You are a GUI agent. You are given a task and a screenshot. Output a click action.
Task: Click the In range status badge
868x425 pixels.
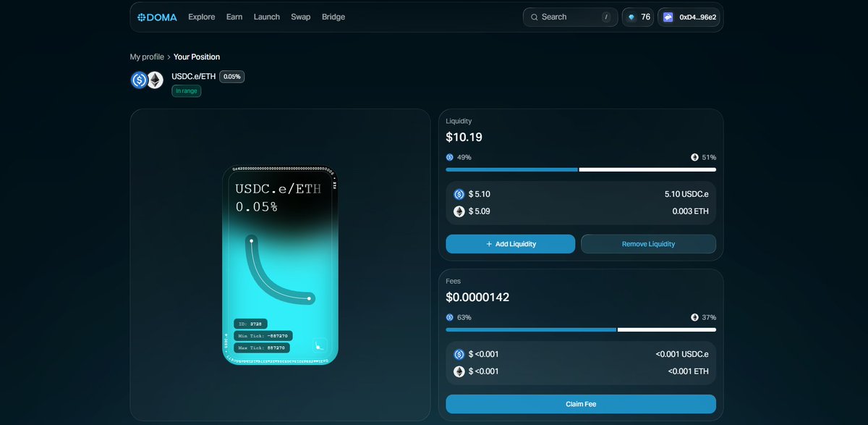(186, 91)
